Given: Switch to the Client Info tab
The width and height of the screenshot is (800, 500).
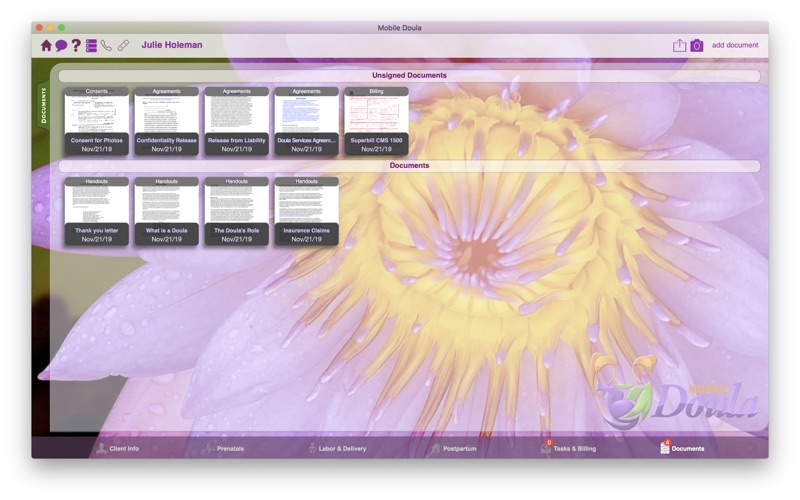Looking at the screenshot, I should click(118, 448).
